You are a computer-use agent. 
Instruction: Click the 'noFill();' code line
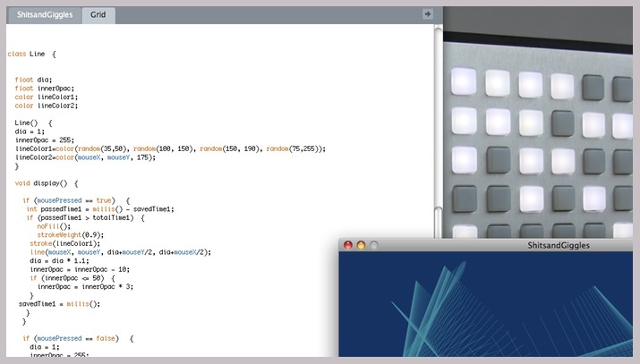point(54,226)
